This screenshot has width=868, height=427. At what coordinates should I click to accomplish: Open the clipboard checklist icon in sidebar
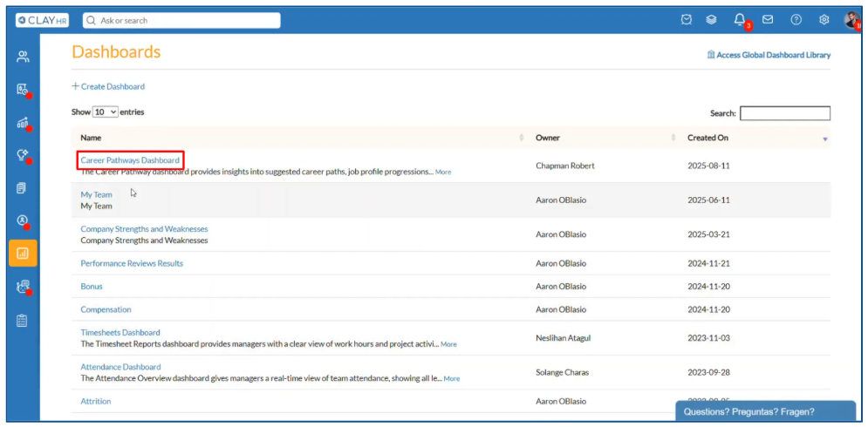tap(22, 321)
